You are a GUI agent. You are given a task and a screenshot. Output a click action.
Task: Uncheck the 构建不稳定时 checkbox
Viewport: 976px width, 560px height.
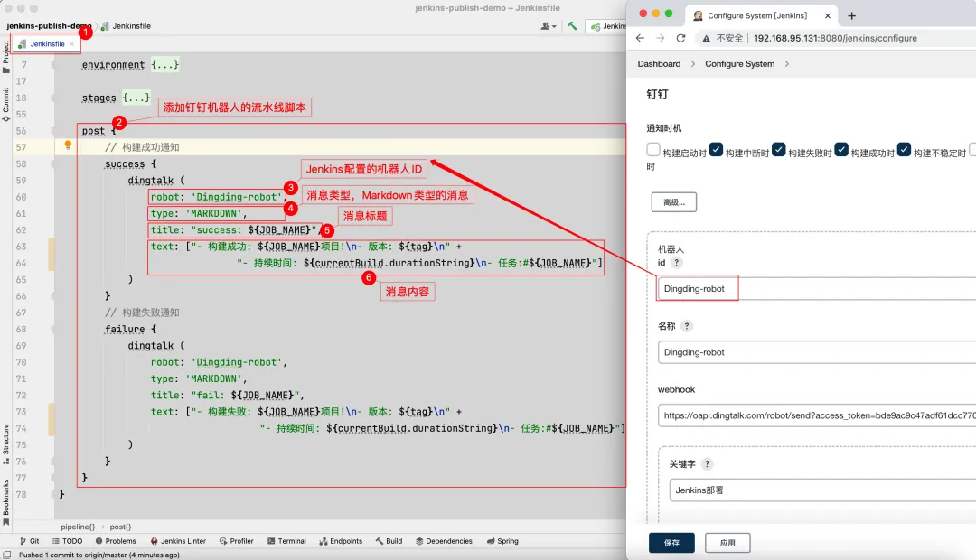905,149
